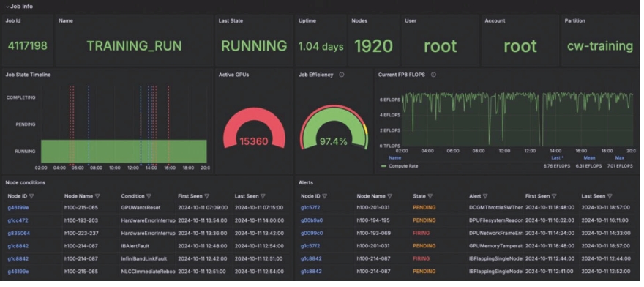The width and height of the screenshot is (644, 287).
Task: Open the Current FP8 FLOPS panel title menu
Action: (402, 75)
